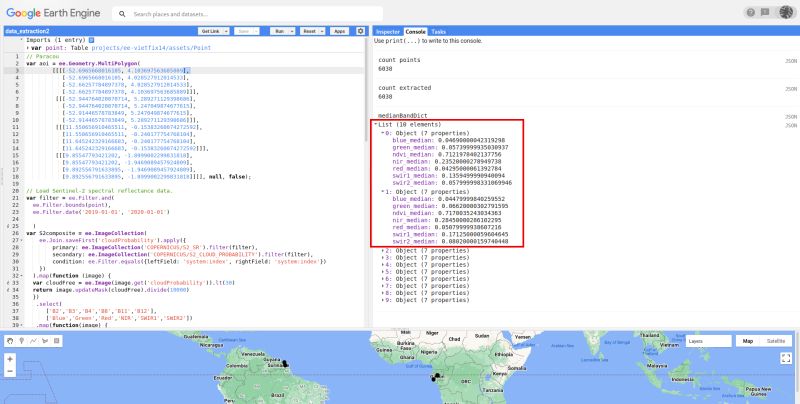Open the feedback icon in header
Screen dimensions: 800x404
tap(765, 13)
